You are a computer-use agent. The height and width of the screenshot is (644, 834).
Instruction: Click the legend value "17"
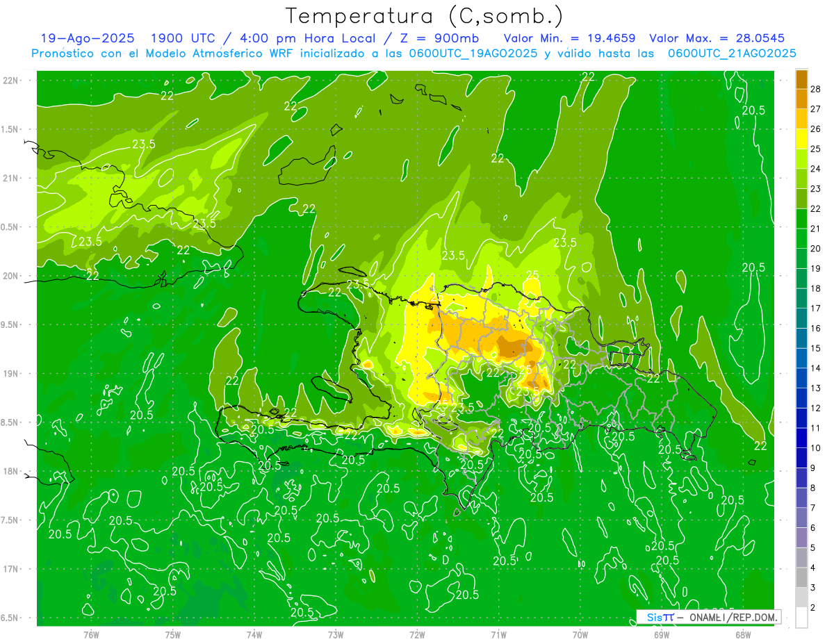pos(816,308)
